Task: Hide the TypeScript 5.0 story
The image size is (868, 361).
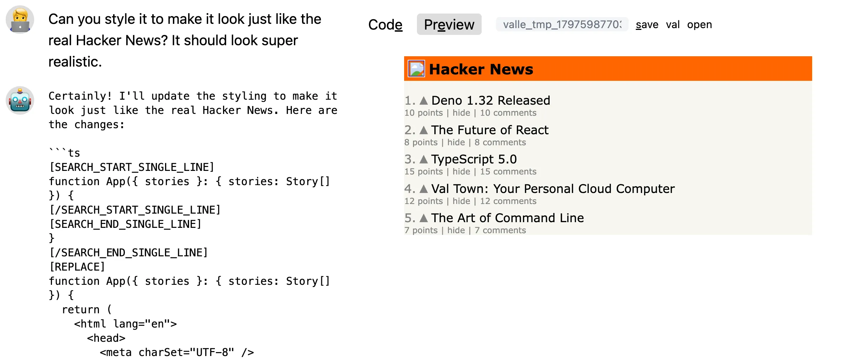Action: tap(461, 172)
